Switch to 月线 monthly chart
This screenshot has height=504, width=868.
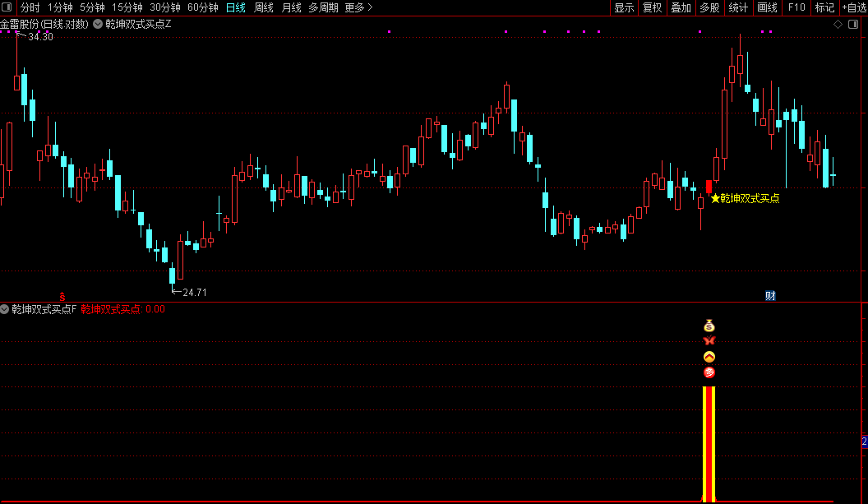291,7
